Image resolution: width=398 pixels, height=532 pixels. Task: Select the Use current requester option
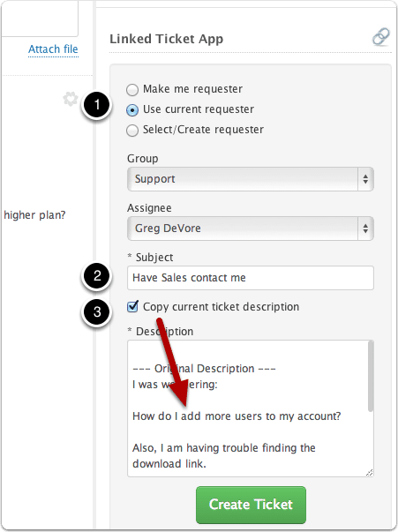(132, 110)
